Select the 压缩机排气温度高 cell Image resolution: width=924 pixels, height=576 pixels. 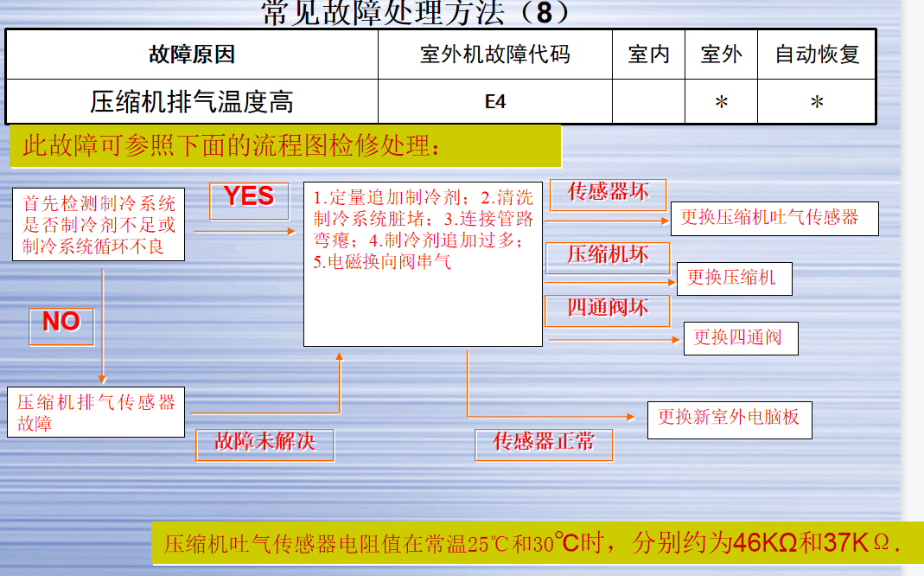(x=192, y=101)
